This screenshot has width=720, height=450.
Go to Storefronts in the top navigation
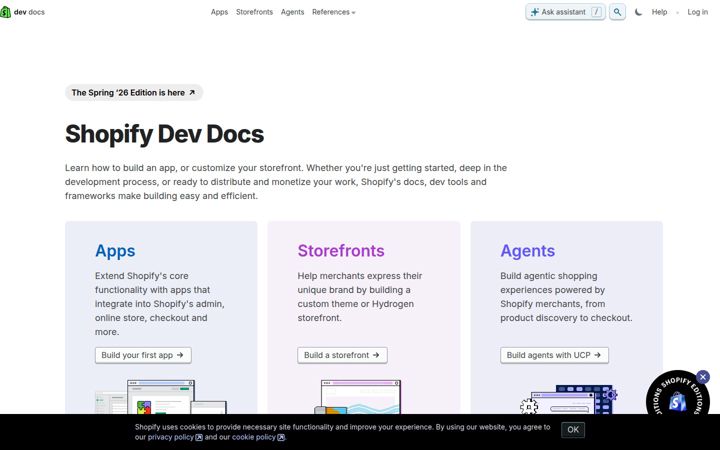point(254,12)
